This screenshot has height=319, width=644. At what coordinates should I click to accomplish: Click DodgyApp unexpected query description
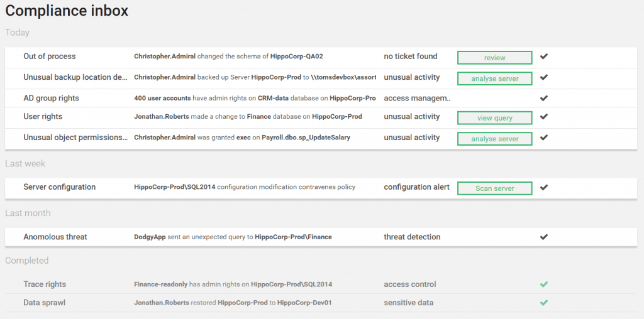[x=233, y=237]
